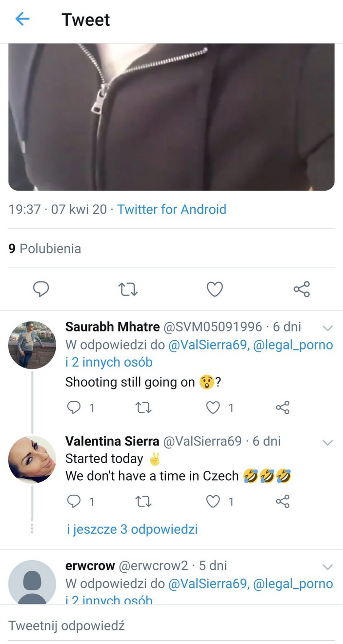This screenshot has height=644, width=343.
Task: Share Saurabh Mhatre's reply
Action: [x=283, y=408]
